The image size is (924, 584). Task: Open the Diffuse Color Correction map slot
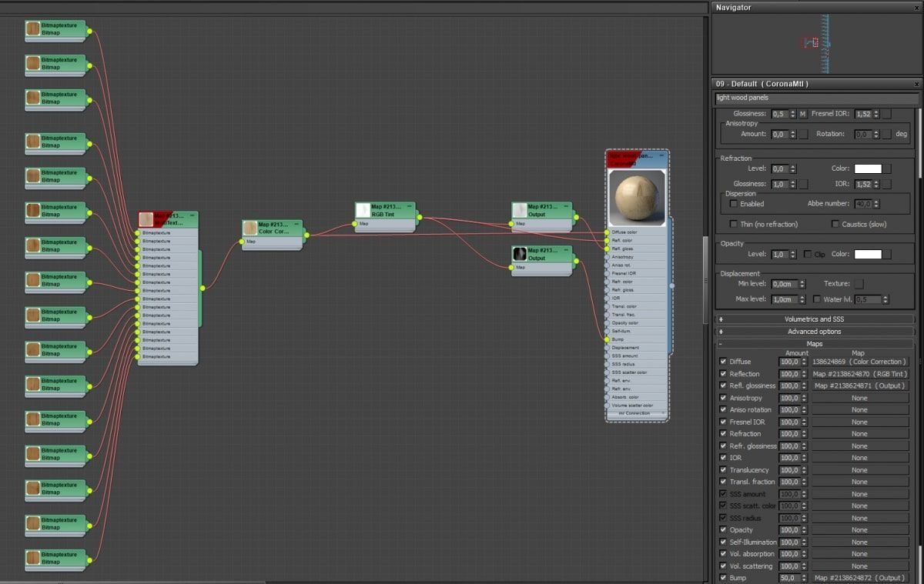[860, 362]
